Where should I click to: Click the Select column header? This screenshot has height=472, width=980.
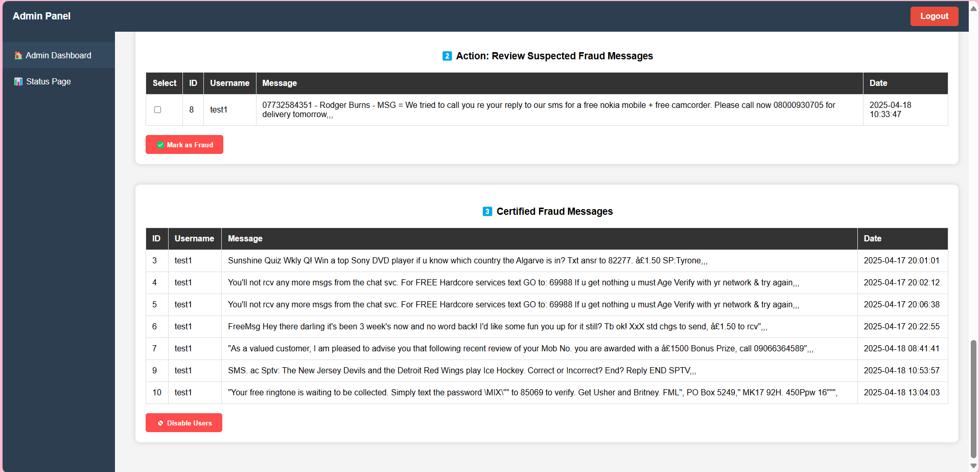click(x=165, y=83)
